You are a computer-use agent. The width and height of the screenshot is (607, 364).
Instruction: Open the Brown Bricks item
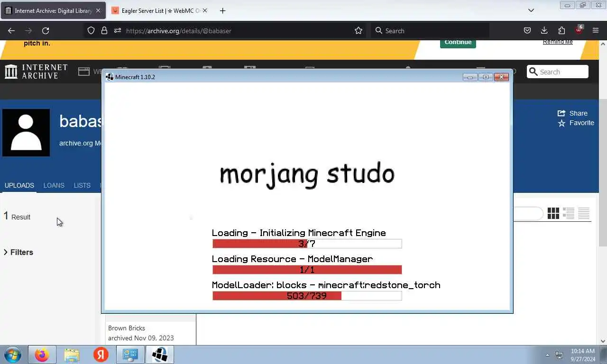tap(127, 328)
